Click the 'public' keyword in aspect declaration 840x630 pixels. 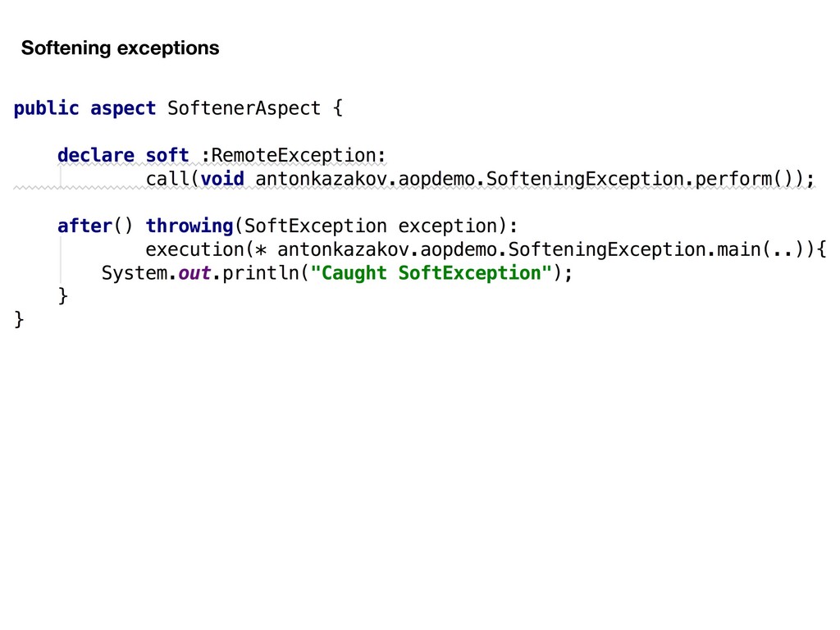47,109
